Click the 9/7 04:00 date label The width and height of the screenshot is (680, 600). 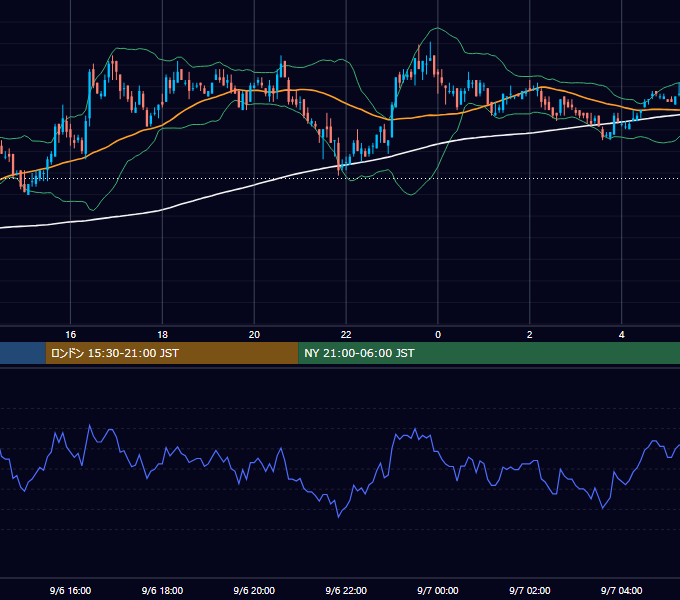tap(621, 590)
